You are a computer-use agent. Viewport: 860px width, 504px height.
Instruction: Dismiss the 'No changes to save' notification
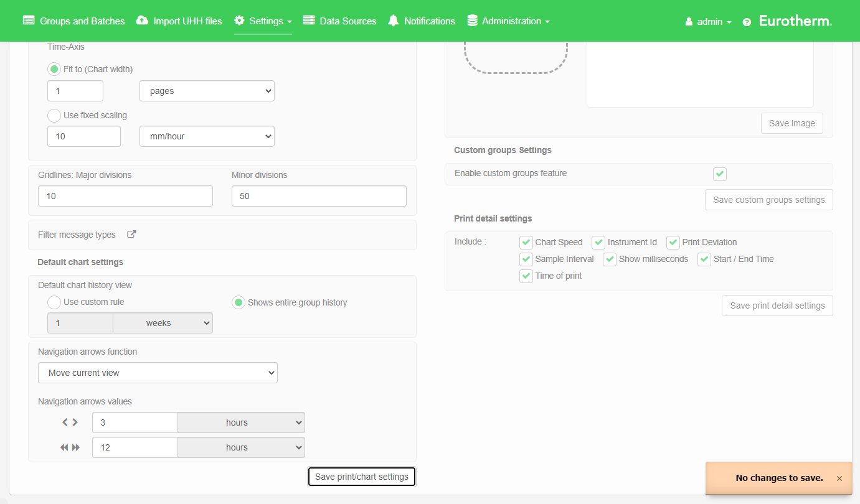click(x=839, y=478)
